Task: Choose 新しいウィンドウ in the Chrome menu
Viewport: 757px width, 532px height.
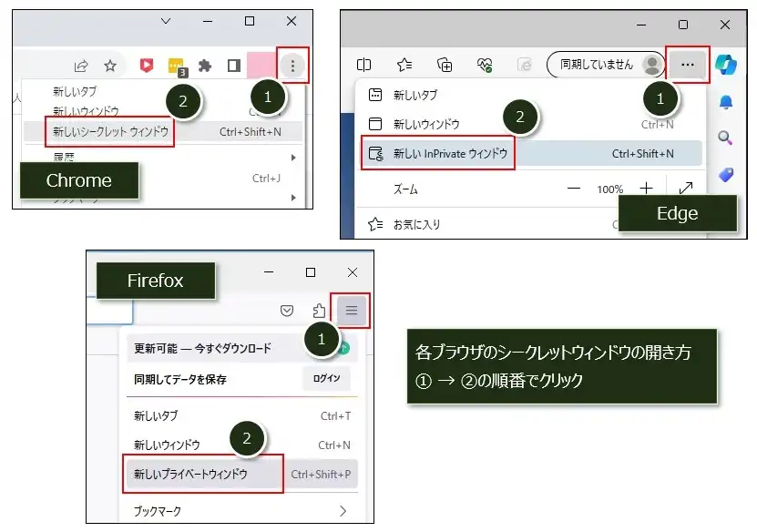Action: point(86,111)
